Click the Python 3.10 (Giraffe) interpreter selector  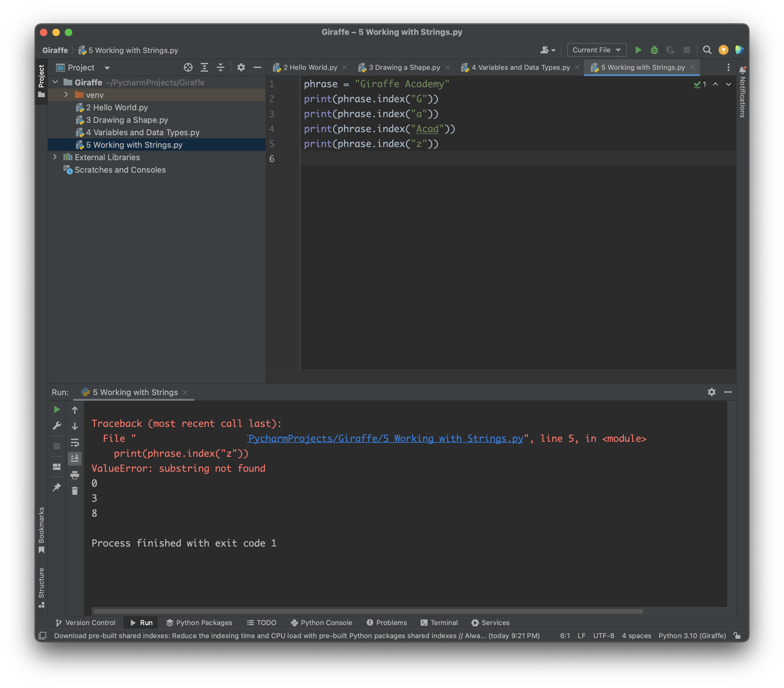tap(692, 635)
